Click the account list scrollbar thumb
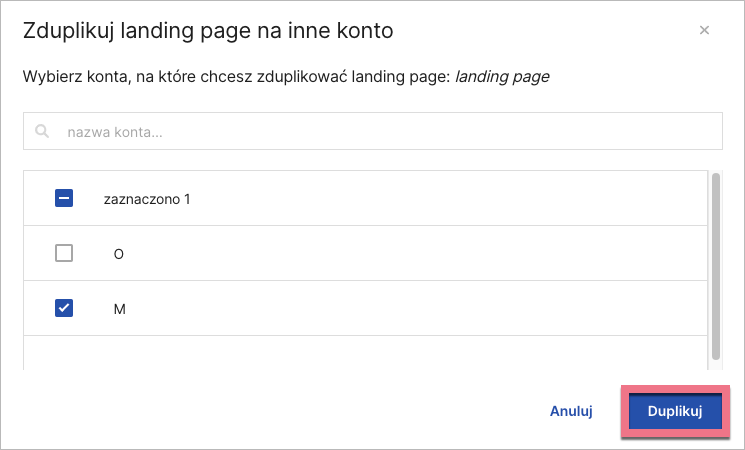This screenshot has width=745, height=450. pyautogui.click(x=715, y=265)
